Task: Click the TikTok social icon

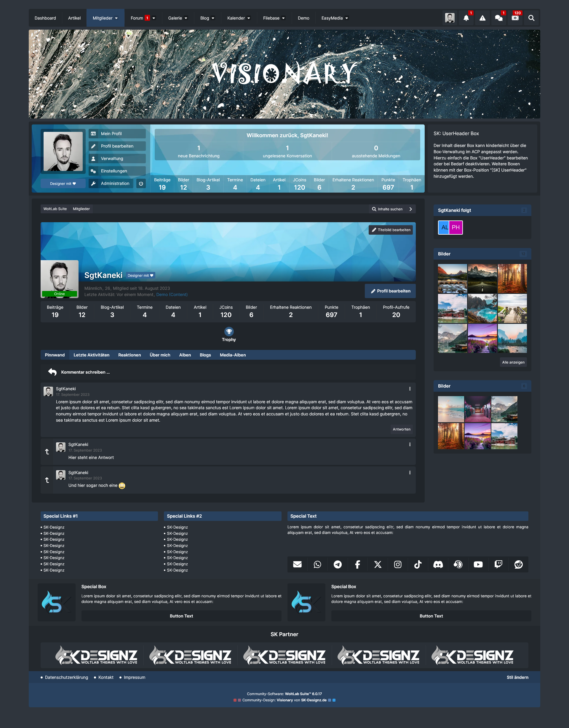Action: pyautogui.click(x=418, y=564)
